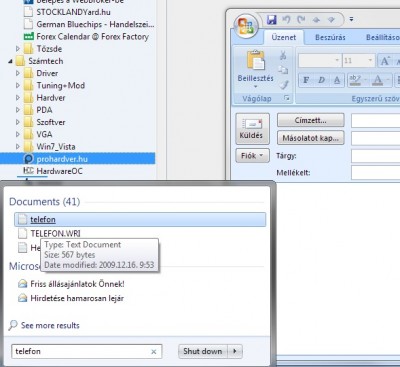The image size is (400, 367).
Task: Click See more results link
Action: coord(50,325)
